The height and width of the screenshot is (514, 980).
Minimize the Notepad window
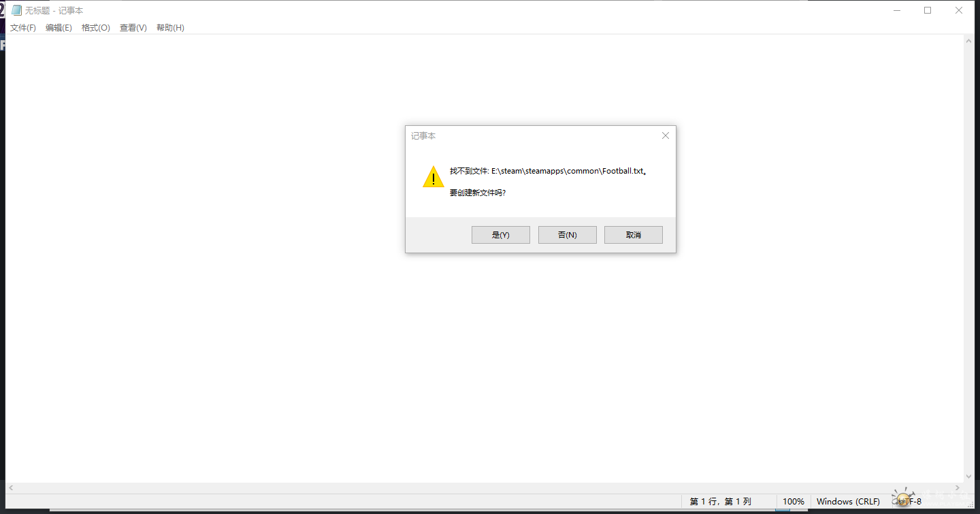pos(897,10)
